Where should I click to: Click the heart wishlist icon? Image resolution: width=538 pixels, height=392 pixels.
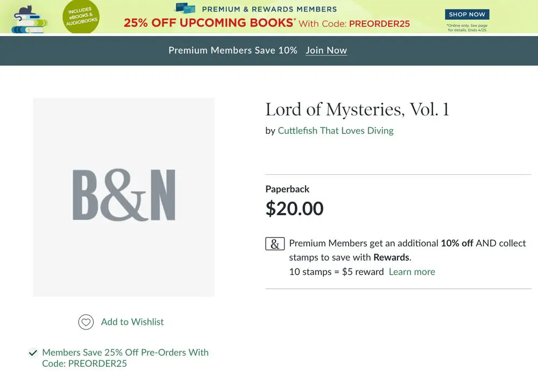coord(86,322)
